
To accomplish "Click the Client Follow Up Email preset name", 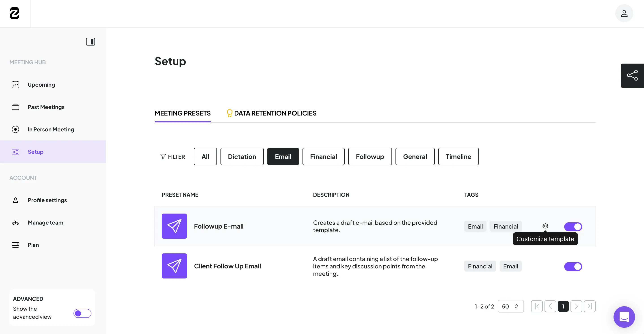I will click(227, 266).
